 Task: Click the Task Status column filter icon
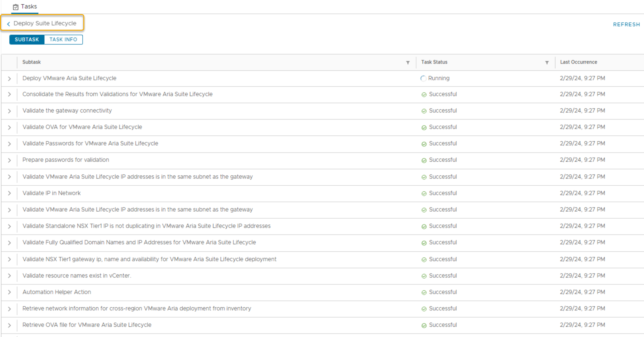[547, 63]
